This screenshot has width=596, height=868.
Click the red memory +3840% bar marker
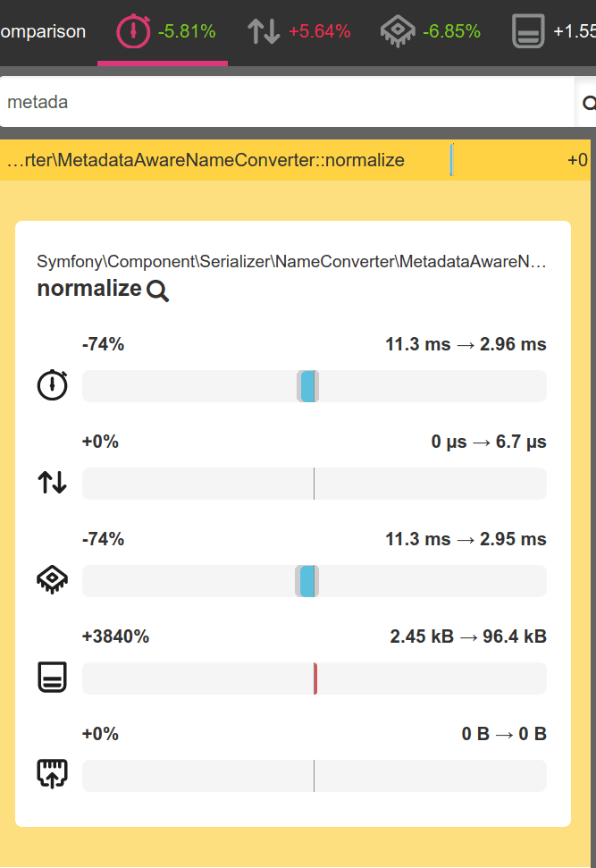tap(315, 678)
